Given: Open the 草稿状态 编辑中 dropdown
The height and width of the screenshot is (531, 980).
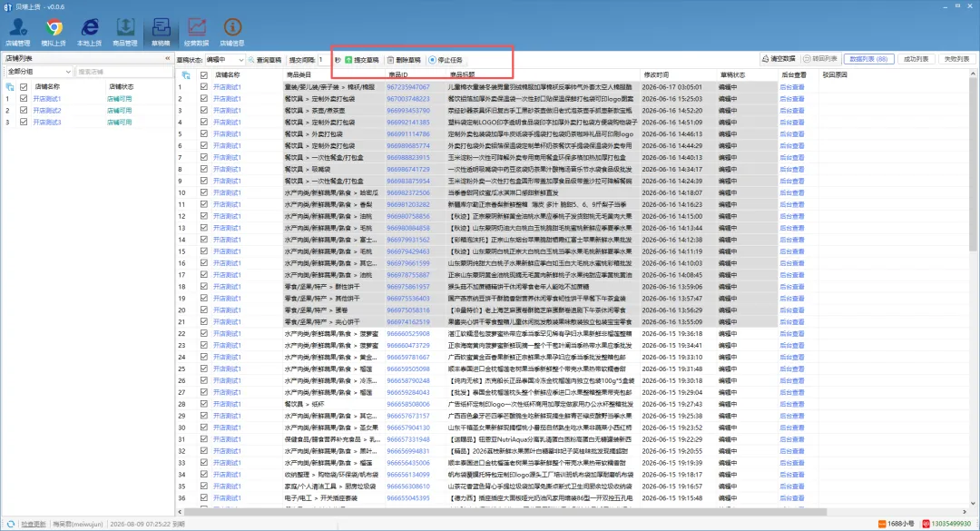Looking at the screenshot, I should pyautogui.click(x=224, y=60).
